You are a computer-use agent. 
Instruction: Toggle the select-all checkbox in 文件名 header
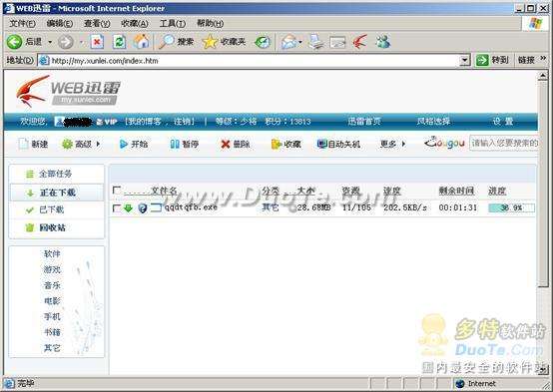click(x=116, y=191)
